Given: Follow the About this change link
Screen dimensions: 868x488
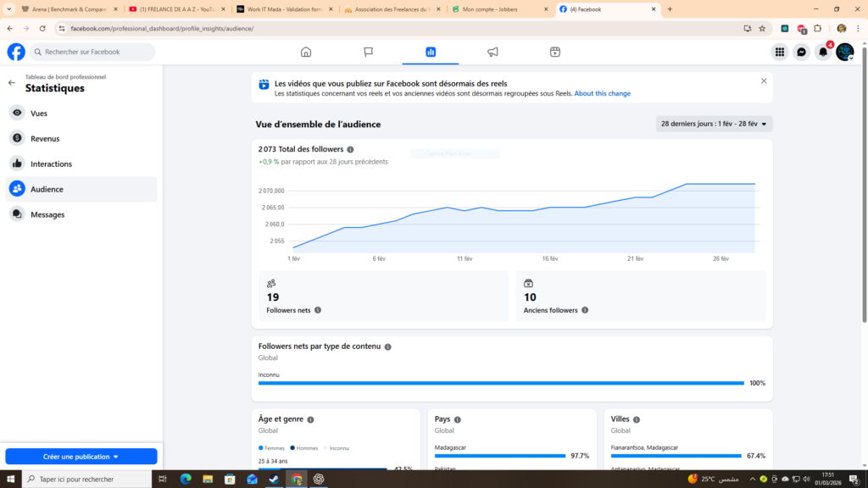Looking at the screenshot, I should (603, 93).
